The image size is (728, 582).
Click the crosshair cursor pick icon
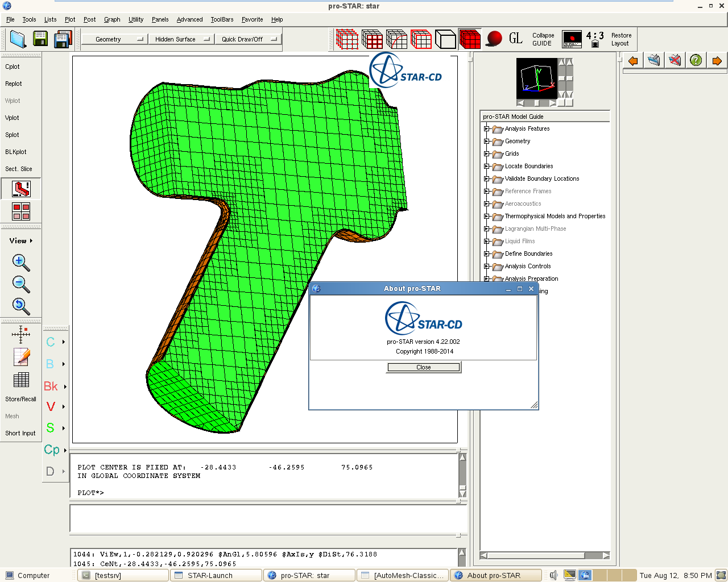[21, 334]
